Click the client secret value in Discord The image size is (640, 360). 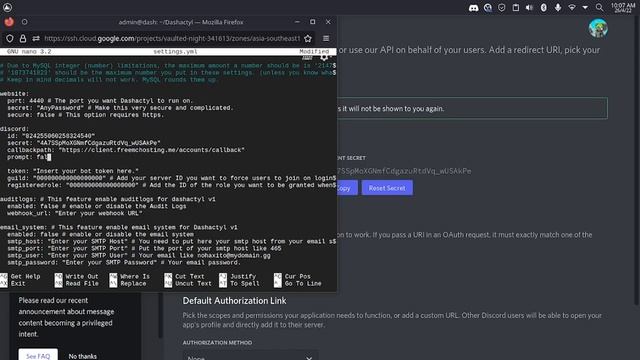(x=404, y=171)
